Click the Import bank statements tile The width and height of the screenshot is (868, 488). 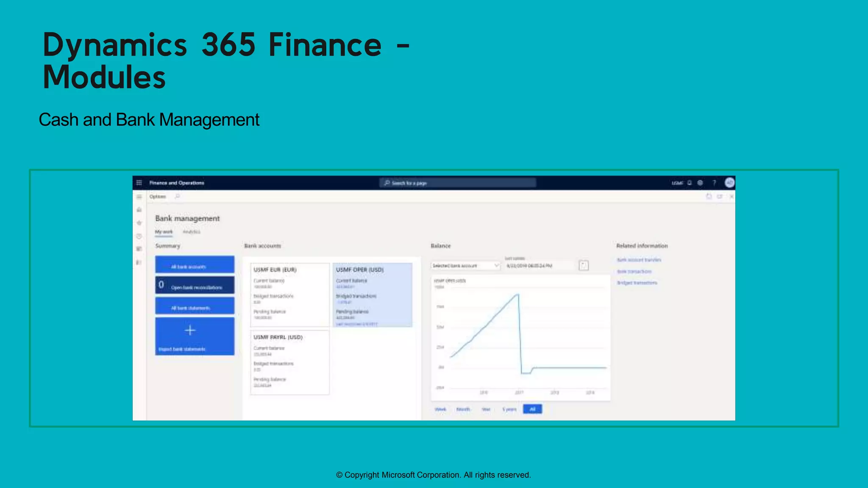click(195, 336)
